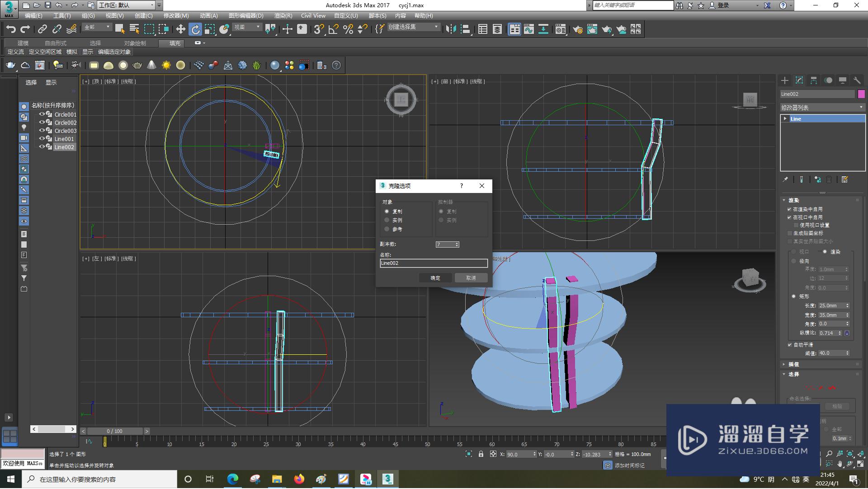
Task: Open the Render Setup icon
Action: [578, 29]
